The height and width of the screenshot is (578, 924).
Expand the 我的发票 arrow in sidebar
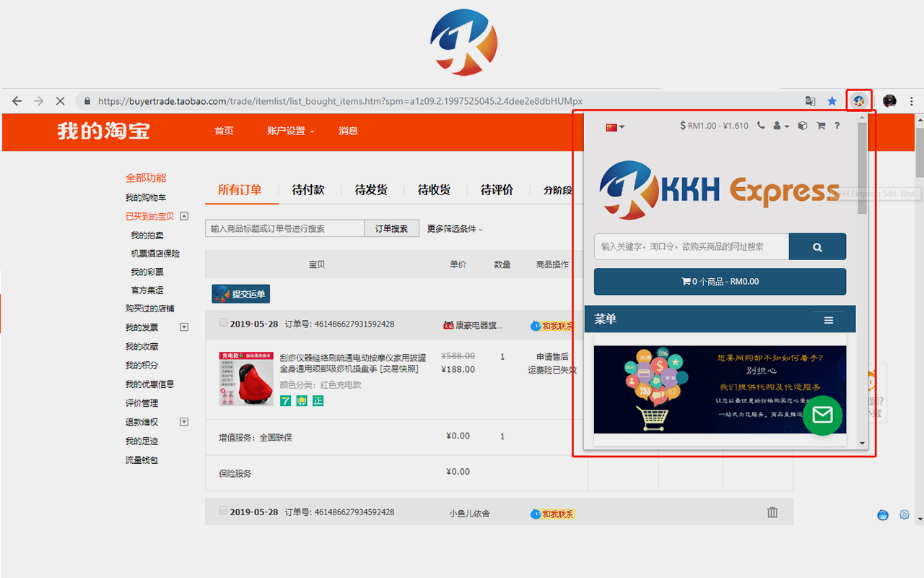[x=184, y=327]
